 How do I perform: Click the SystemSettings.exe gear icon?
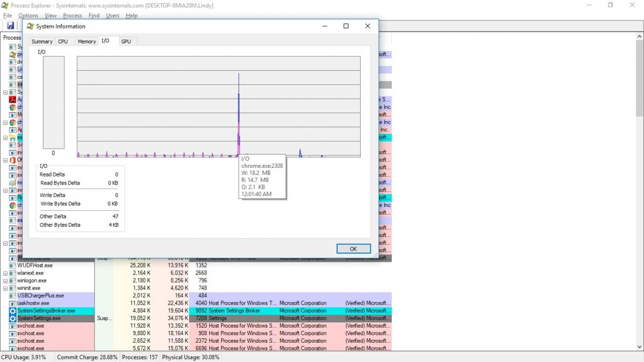(13, 319)
